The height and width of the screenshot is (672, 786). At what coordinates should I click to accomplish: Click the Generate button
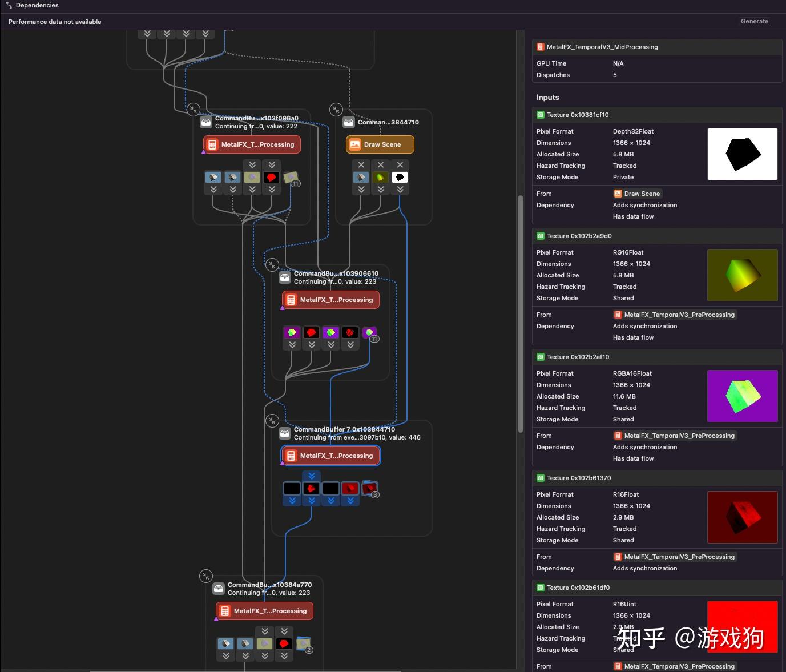click(755, 21)
